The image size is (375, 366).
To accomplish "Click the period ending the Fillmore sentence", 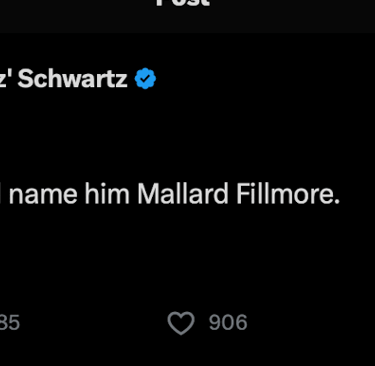I will coord(337,201).
